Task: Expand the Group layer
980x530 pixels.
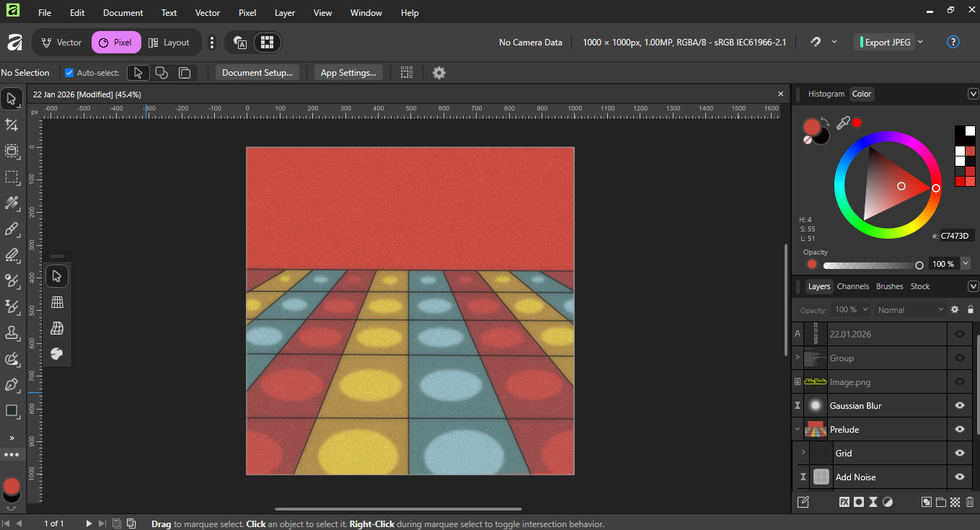Action: click(798, 358)
